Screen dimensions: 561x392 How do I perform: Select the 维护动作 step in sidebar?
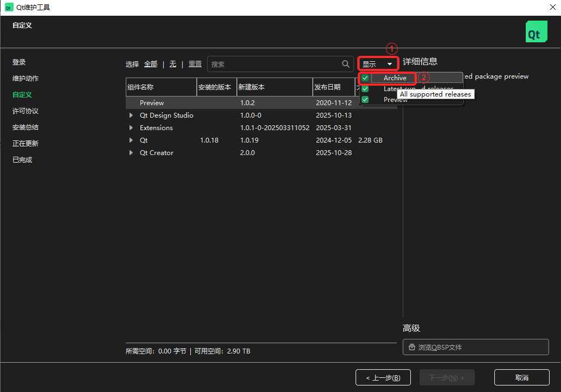pyautogui.click(x=25, y=79)
